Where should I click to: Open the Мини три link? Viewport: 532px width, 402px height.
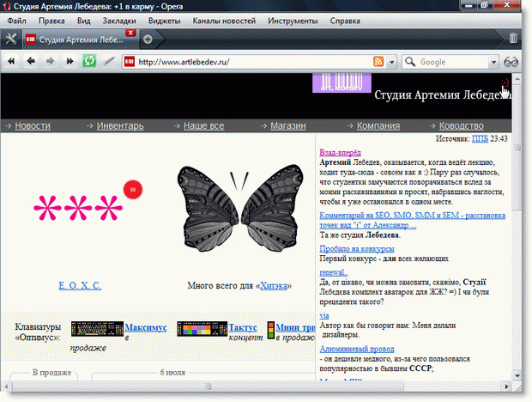(x=295, y=327)
